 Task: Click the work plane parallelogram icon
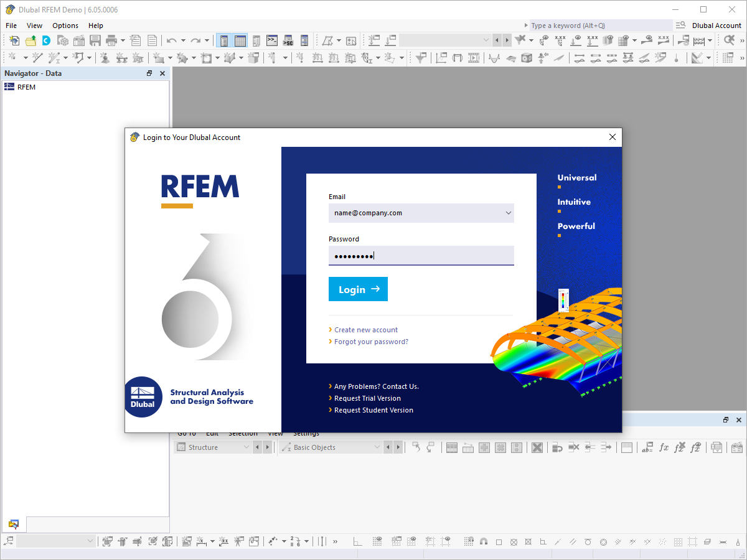tap(327, 40)
